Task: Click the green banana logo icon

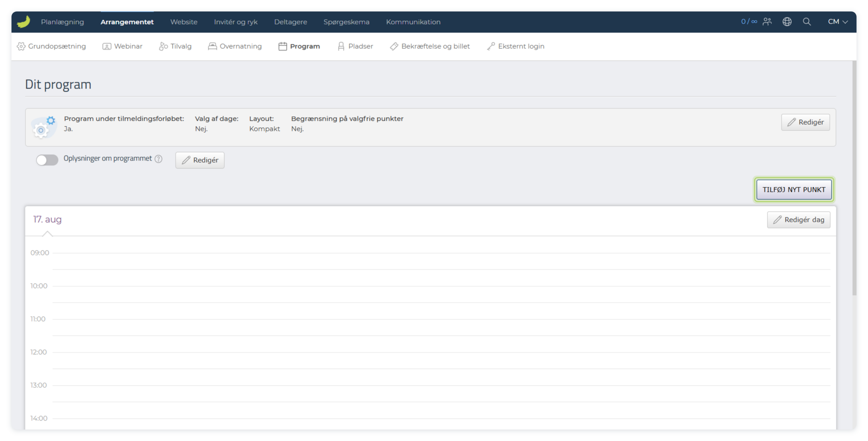Action: point(23,22)
